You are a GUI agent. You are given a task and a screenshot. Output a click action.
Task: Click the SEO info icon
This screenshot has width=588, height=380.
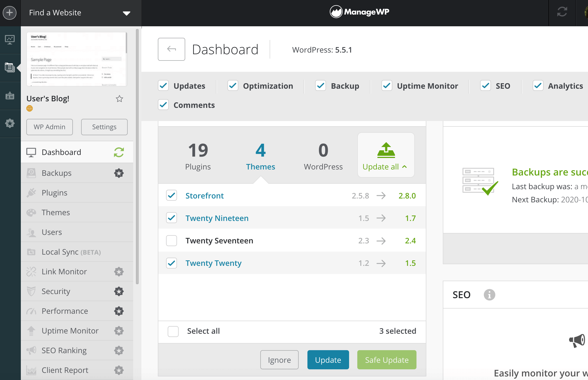point(489,295)
